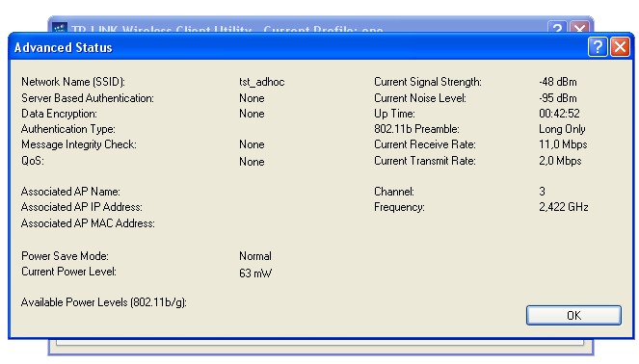Open help in Advanced Status dialog
Screen dimensions: 639x364
(x=598, y=47)
